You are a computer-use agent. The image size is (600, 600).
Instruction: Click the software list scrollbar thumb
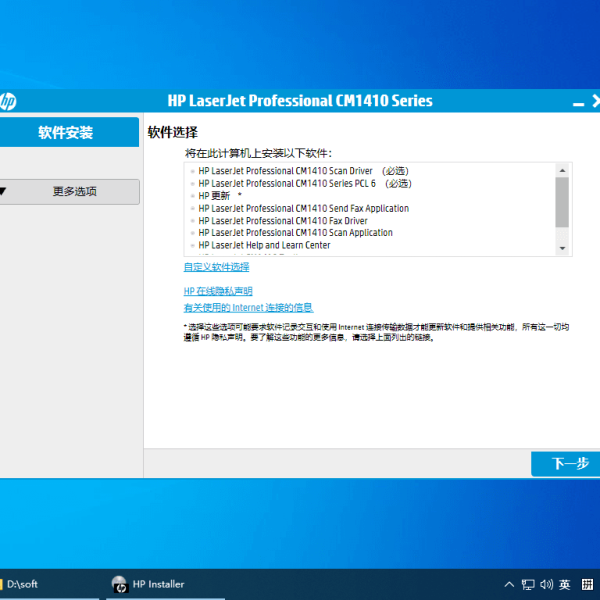click(x=562, y=202)
